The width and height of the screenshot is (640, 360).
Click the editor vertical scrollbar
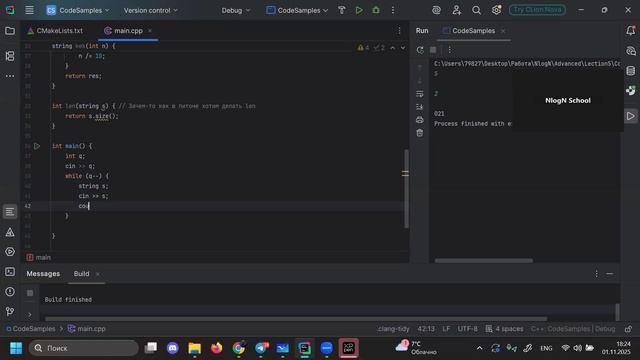(406, 189)
